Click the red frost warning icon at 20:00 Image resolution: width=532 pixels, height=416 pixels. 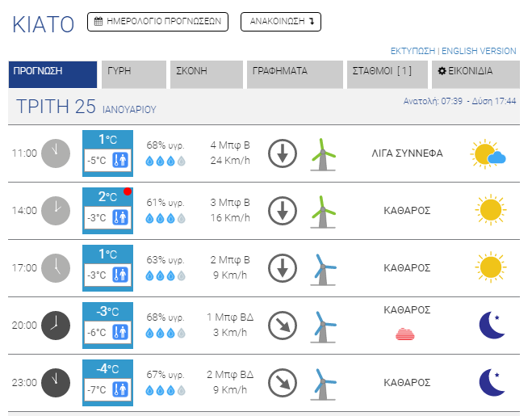(406, 334)
